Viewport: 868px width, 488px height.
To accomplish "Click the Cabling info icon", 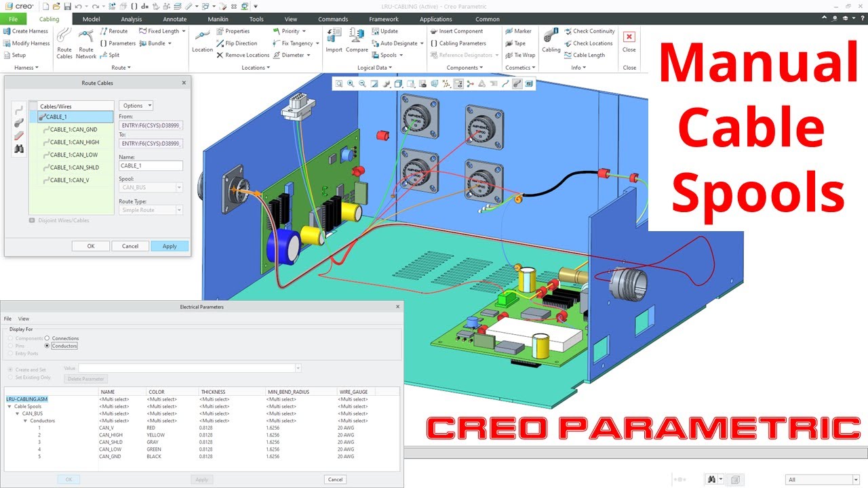I will 551,41.
